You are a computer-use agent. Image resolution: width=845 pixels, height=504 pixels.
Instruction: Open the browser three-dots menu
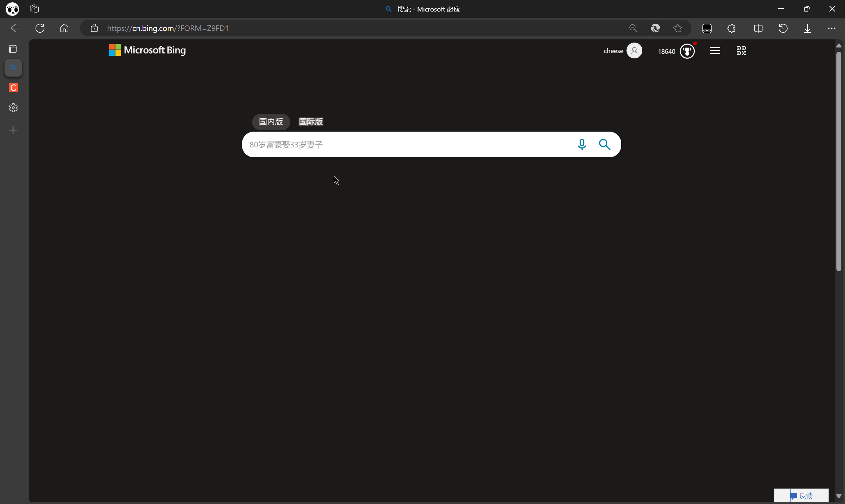pos(831,28)
